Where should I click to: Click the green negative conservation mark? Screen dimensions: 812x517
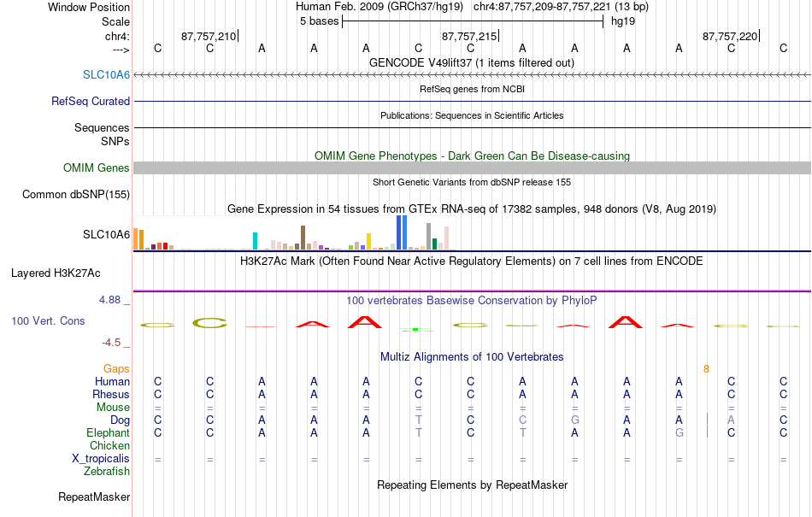(416, 329)
